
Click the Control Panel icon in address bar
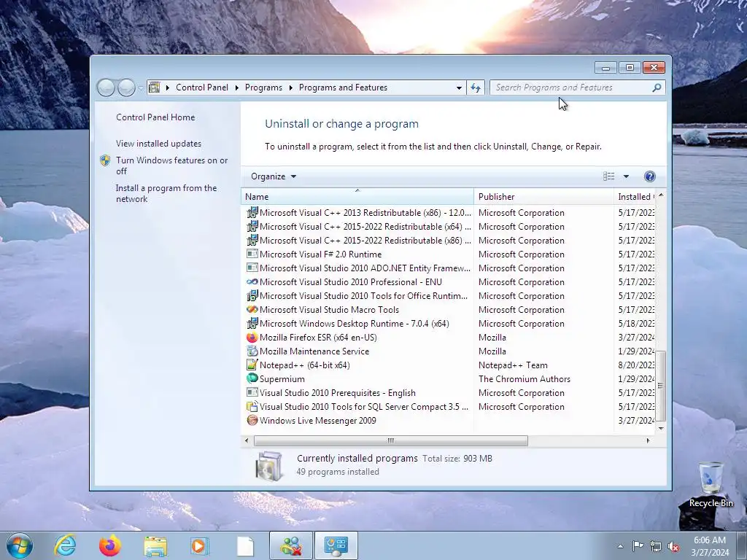(x=155, y=87)
